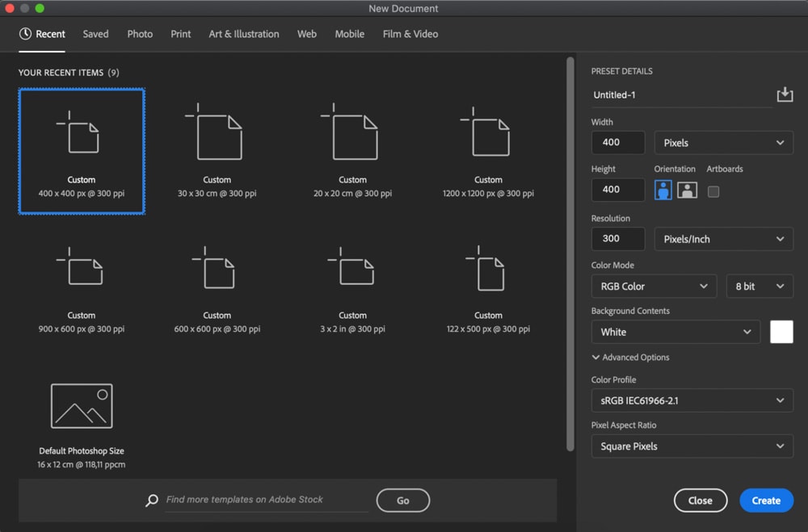Open the Background Contents dropdown
The width and height of the screenshot is (808, 532).
point(675,332)
